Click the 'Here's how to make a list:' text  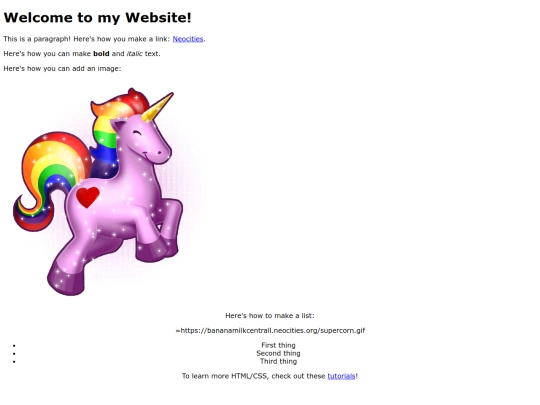tap(270, 315)
